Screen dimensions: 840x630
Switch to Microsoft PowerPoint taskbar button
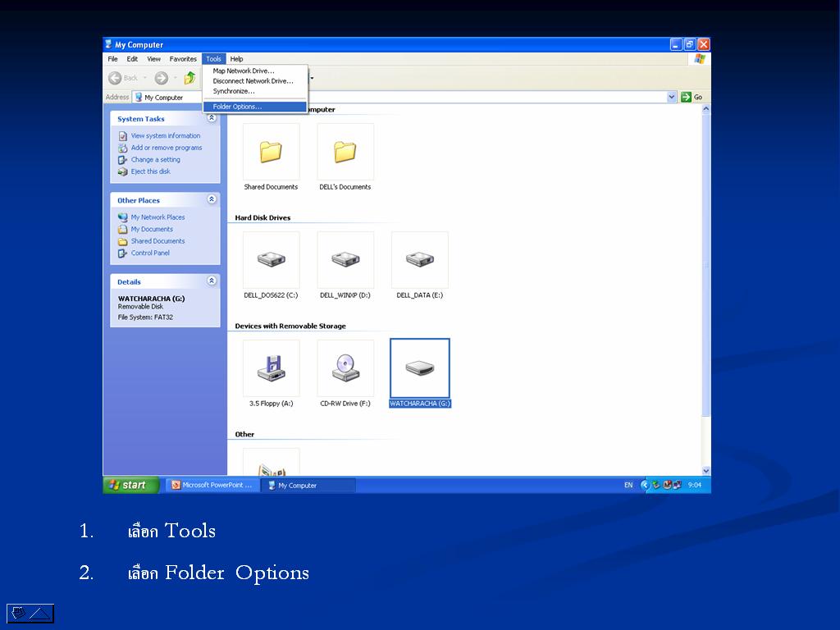click(x=212, y=485)
